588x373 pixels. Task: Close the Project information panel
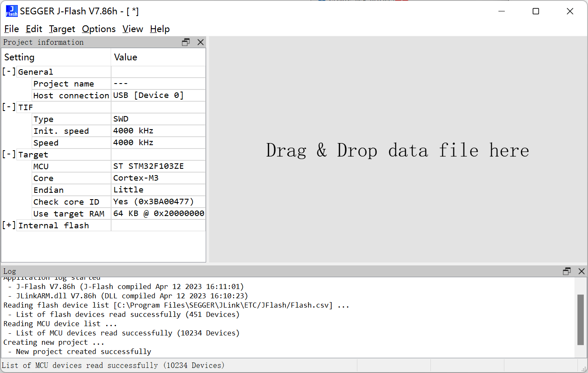(201, 42)
